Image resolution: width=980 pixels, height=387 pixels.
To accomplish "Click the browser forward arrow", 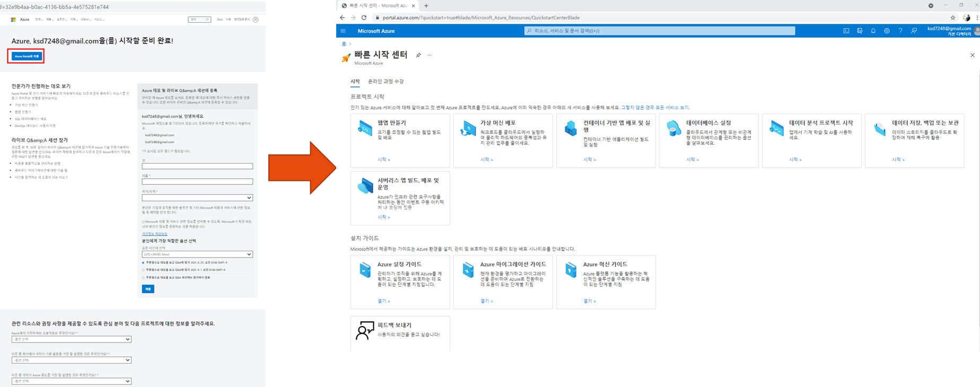I will 353,17.
